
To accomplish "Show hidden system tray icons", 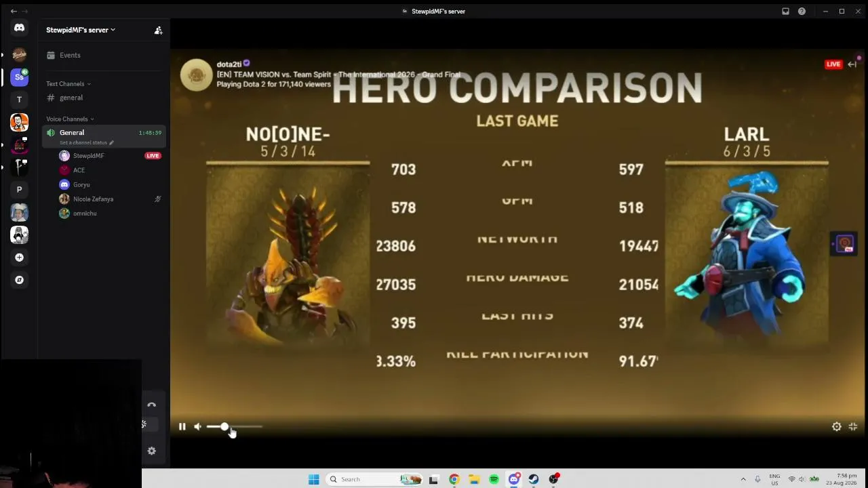I will [743, 479].
